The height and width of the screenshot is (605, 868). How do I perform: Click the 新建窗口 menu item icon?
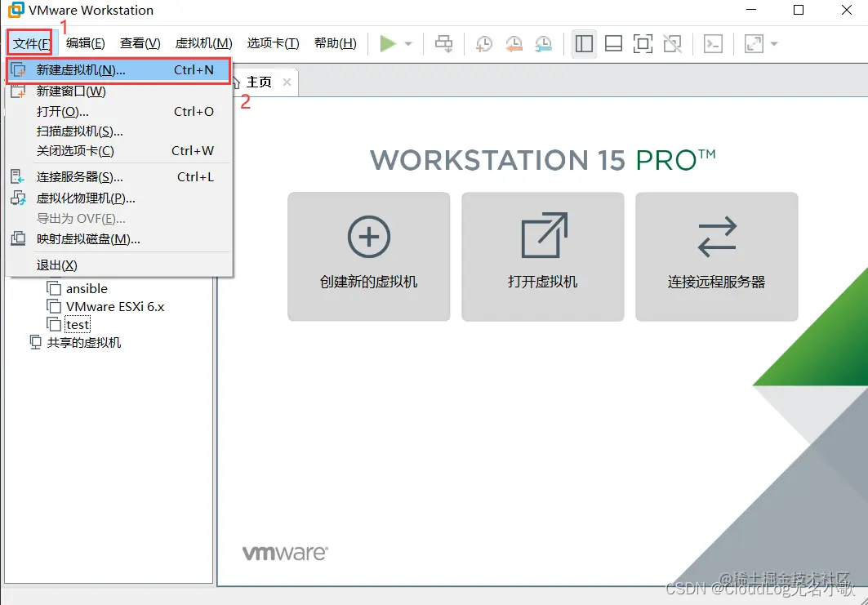[x=18, y=91]
